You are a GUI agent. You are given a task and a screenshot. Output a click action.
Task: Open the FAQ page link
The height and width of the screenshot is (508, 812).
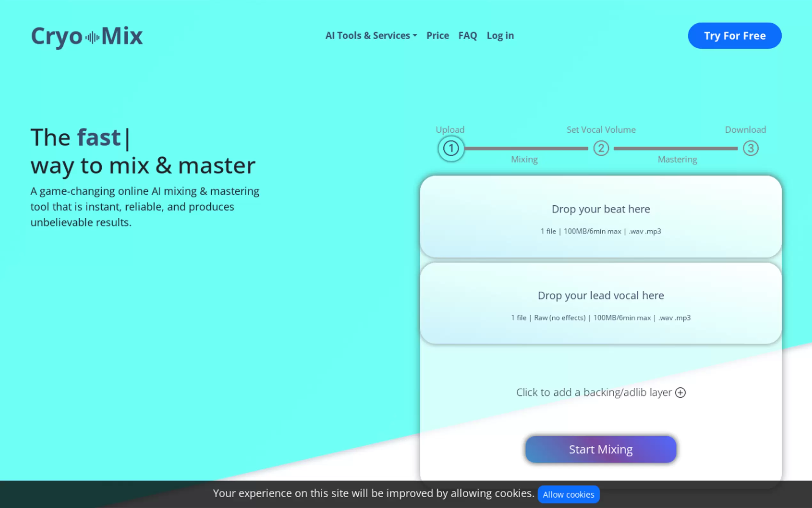click(467, 36)
